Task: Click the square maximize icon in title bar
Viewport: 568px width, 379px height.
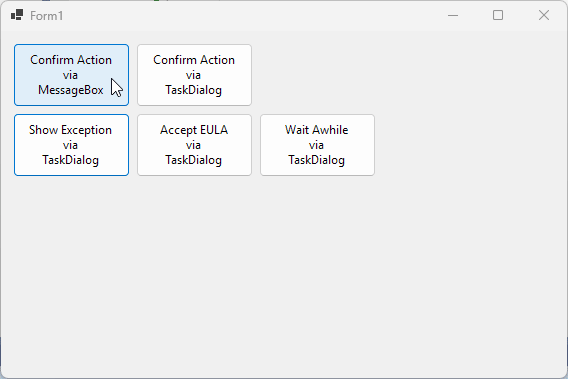Action: click(498, 15)
